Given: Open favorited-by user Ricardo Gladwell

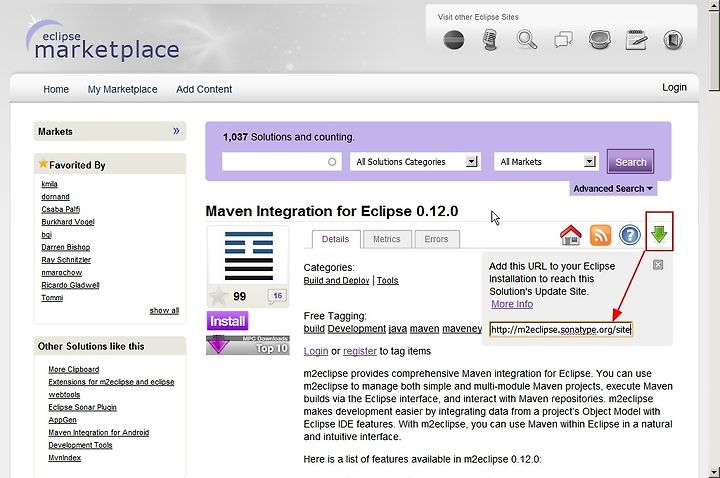Looking at the screenshot, I should tap(70, 285).
